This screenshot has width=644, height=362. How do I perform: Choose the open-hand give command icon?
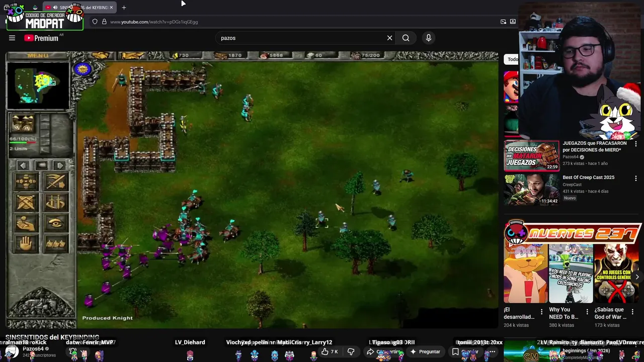pos(26,223)
